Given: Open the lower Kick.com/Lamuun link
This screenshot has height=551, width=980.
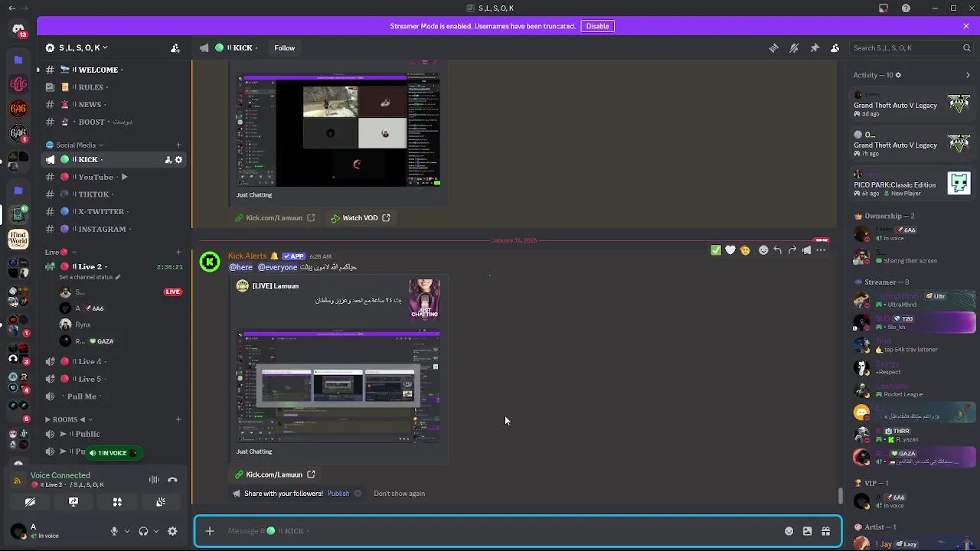Looking at the screenshot, I should tap(274, 474).
